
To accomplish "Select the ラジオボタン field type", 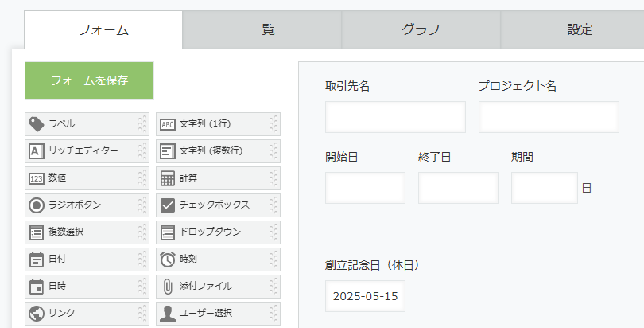I will [87, 205].
